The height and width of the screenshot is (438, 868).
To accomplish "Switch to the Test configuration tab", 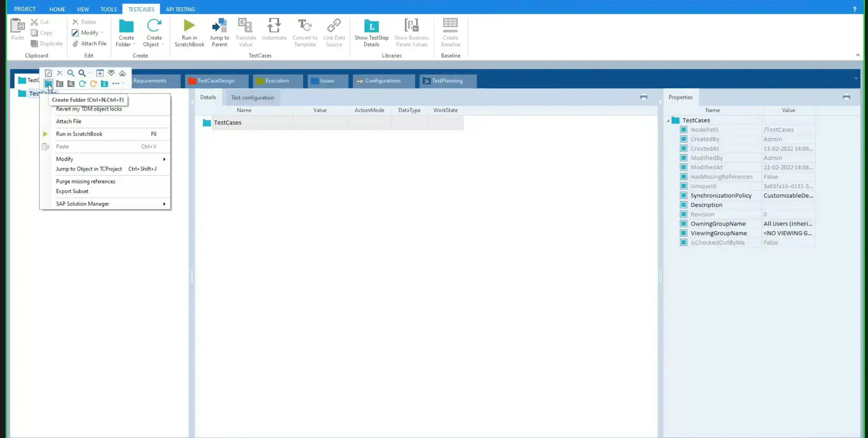I will pos(252,98).
